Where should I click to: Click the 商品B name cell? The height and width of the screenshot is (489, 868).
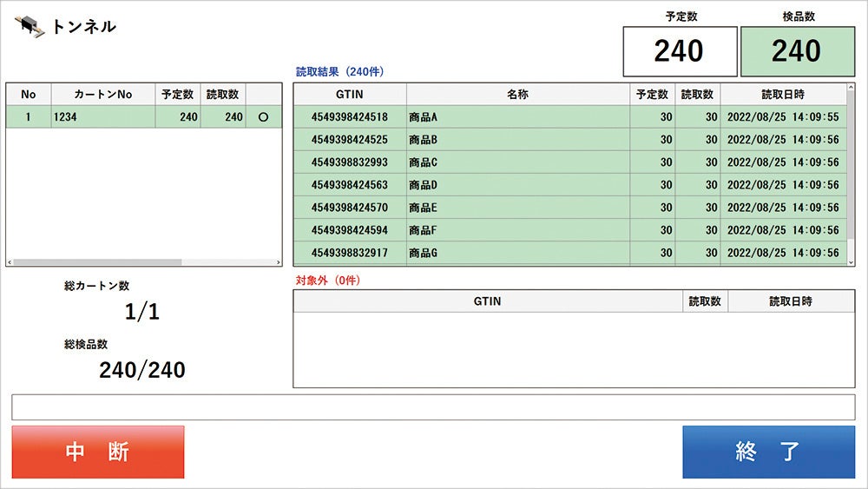[518, 140]
